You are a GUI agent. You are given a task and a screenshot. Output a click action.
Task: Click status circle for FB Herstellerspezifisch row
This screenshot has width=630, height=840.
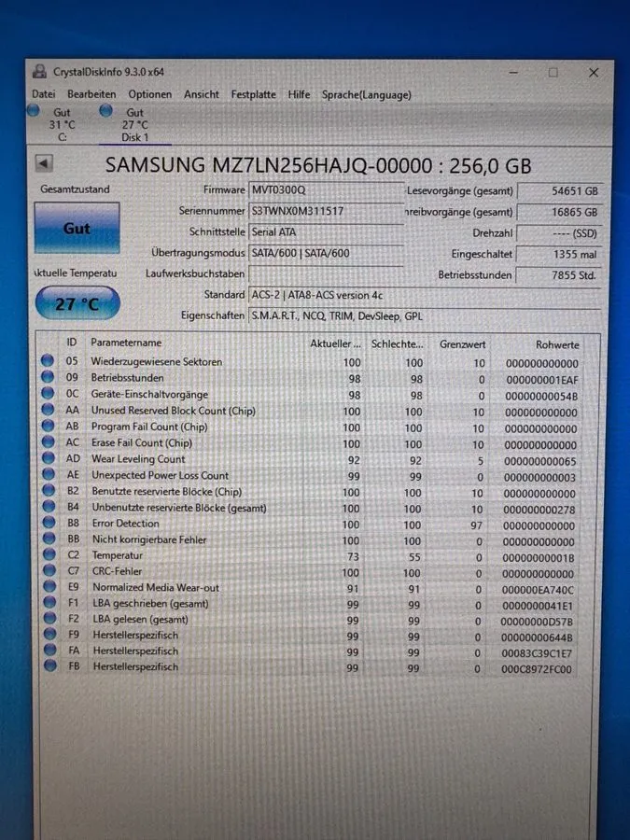(x=50, y=665)
